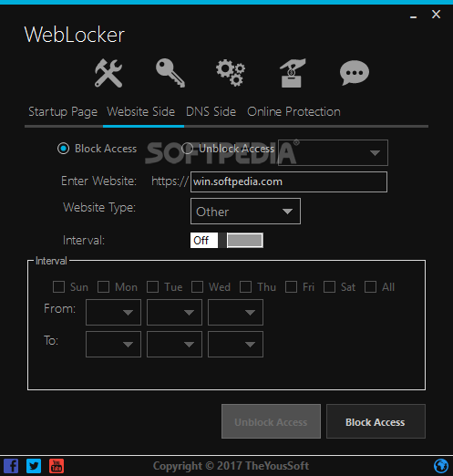Check the Tue day checkbox
The width and height of the screenshot is (453, 476).
(x=152, y=287)
